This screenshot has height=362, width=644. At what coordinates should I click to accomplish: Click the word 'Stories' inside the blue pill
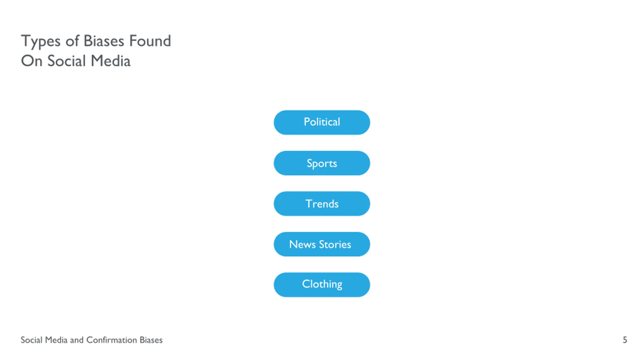[x=335, y=244]
